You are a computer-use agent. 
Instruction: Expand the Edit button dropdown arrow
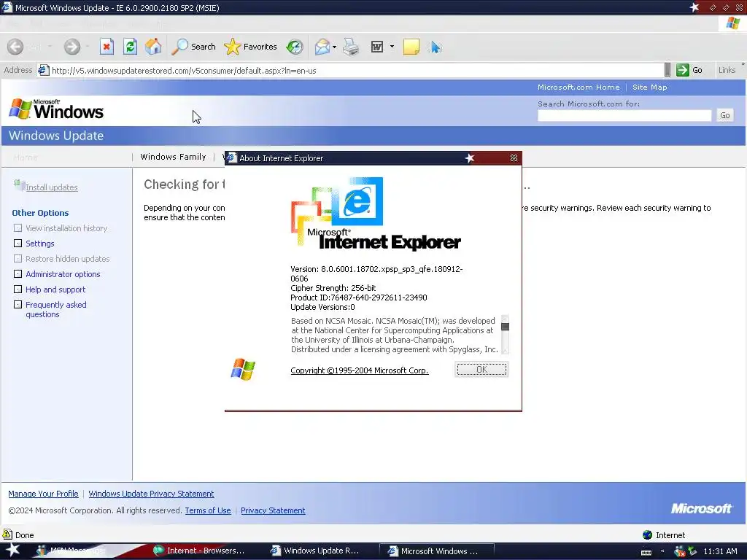(x=392, y=47)
